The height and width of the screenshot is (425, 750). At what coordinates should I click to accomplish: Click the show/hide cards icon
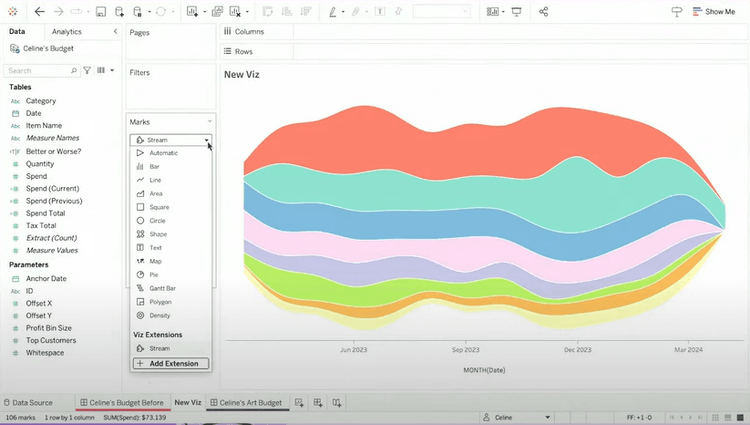492,12
